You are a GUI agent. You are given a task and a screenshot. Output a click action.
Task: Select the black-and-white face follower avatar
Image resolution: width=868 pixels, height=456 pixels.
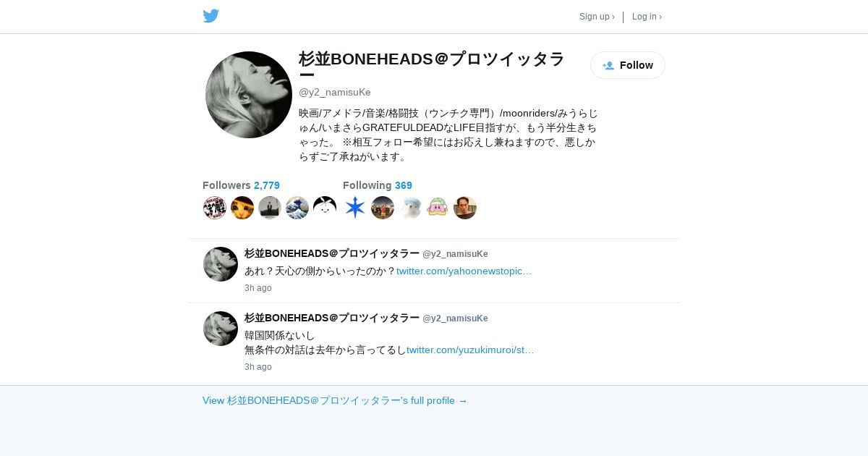(325, 208)
